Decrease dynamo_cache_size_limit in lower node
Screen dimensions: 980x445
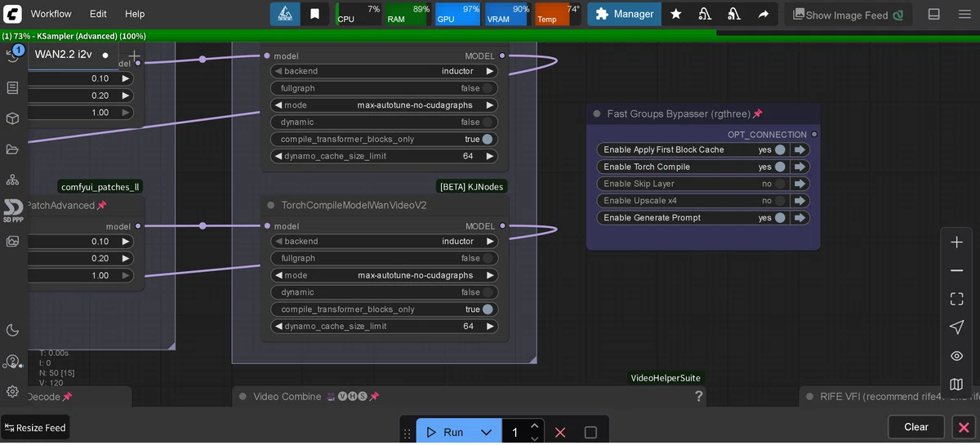tap(278, 327)
